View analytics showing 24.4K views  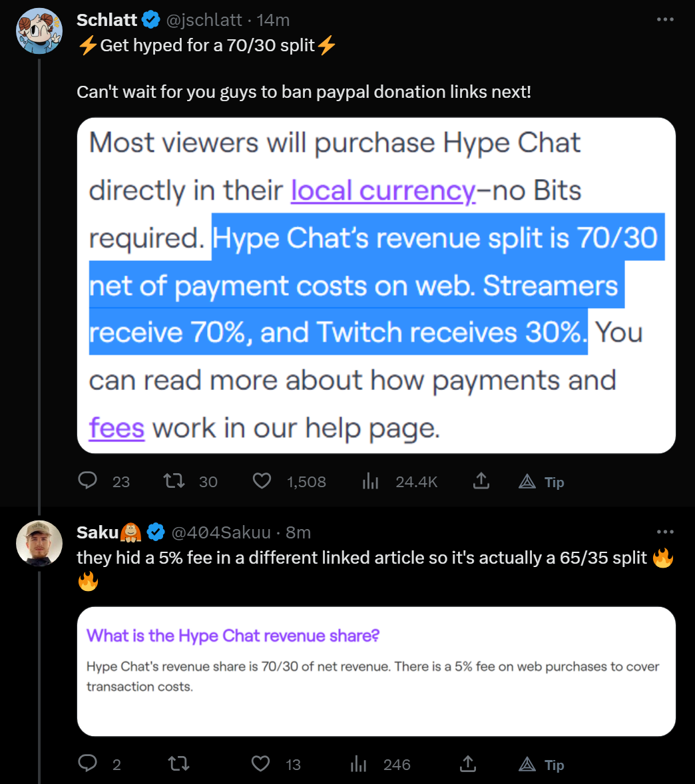tap(371, 481)
